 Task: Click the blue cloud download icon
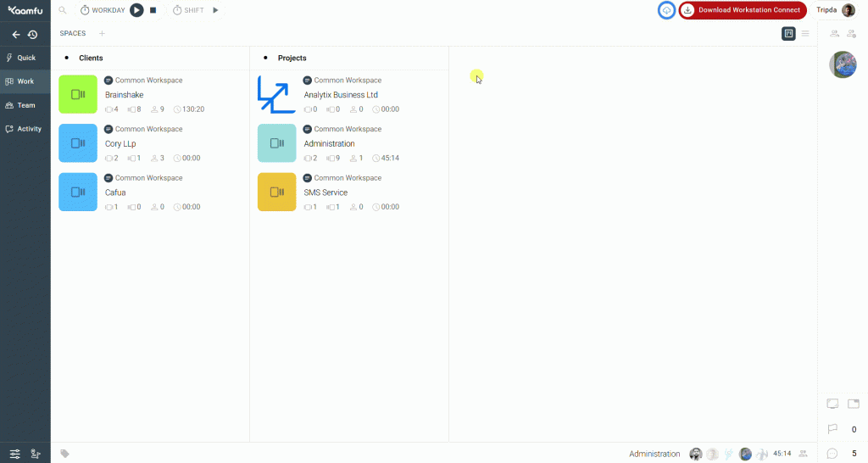click(x=667, y=10)
